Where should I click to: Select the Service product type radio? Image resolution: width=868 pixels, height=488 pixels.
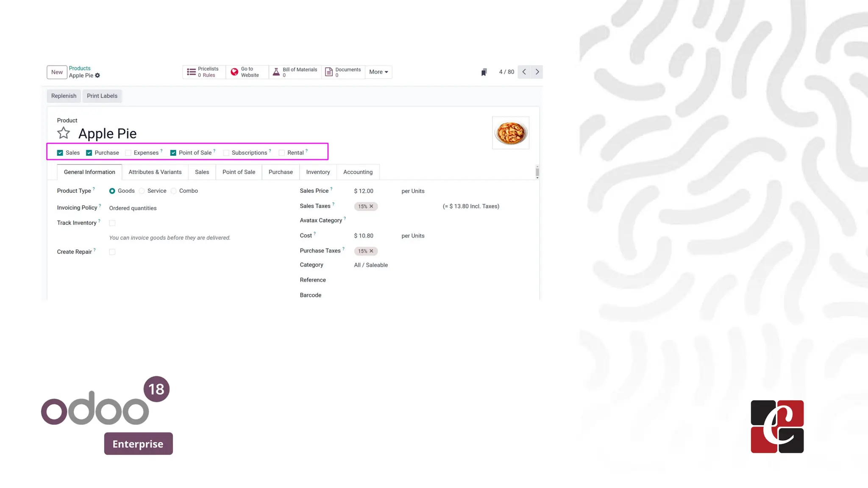coord(142,191)
